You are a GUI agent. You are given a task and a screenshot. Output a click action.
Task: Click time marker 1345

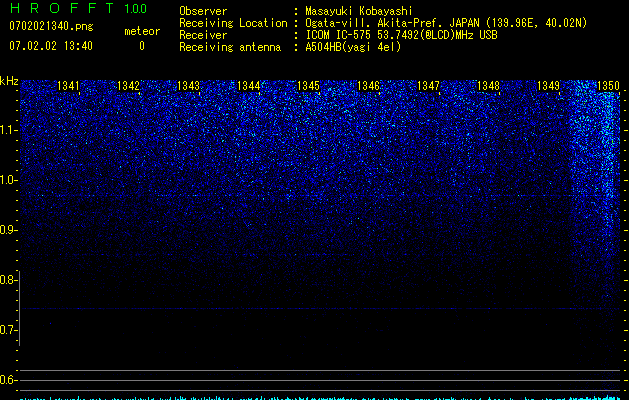308,86
